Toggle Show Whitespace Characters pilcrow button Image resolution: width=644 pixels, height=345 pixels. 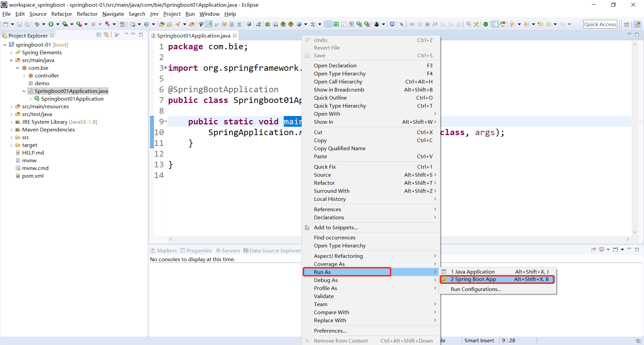tap(239, 24)
